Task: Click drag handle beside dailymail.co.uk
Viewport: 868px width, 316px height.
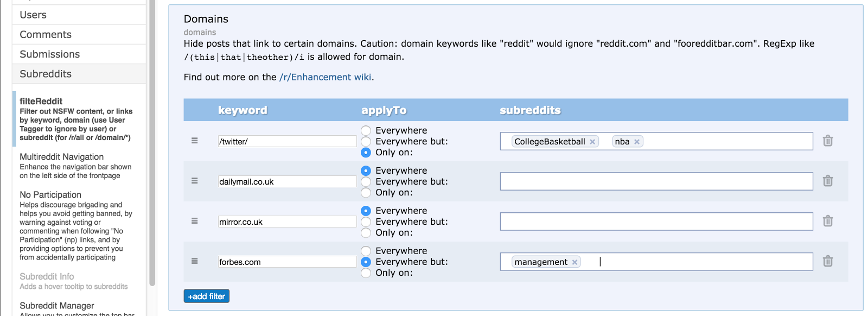Action: pyautogui.click(x=195, y=181)
